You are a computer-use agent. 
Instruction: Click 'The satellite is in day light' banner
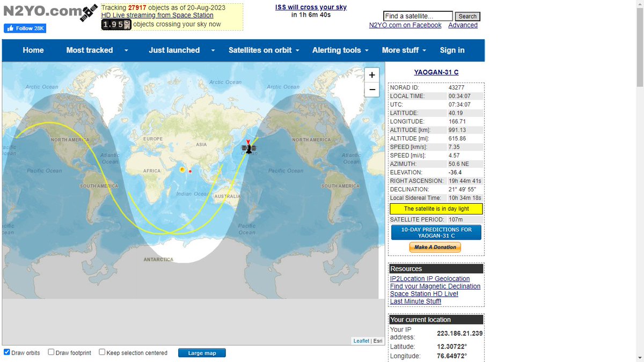point(436,209)
